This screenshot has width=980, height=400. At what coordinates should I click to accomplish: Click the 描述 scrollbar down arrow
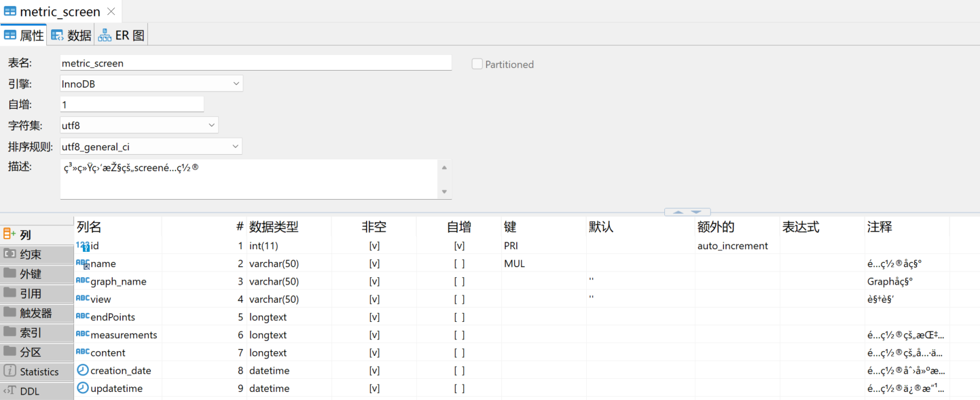coord(445,192)
